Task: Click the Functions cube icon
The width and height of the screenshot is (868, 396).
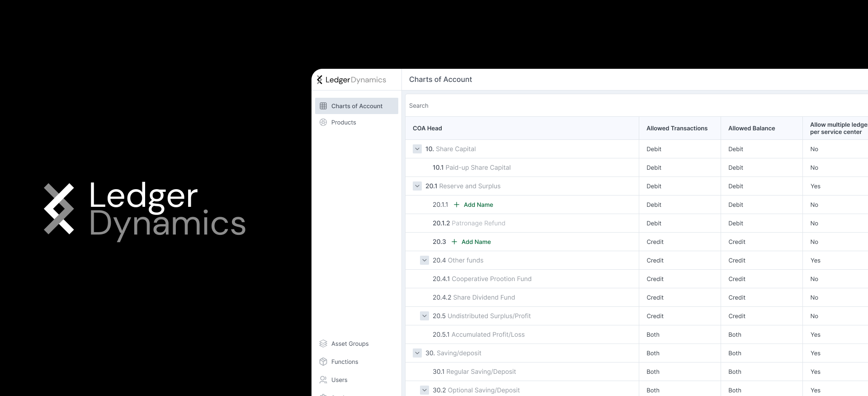Action: tap(323, 362)
